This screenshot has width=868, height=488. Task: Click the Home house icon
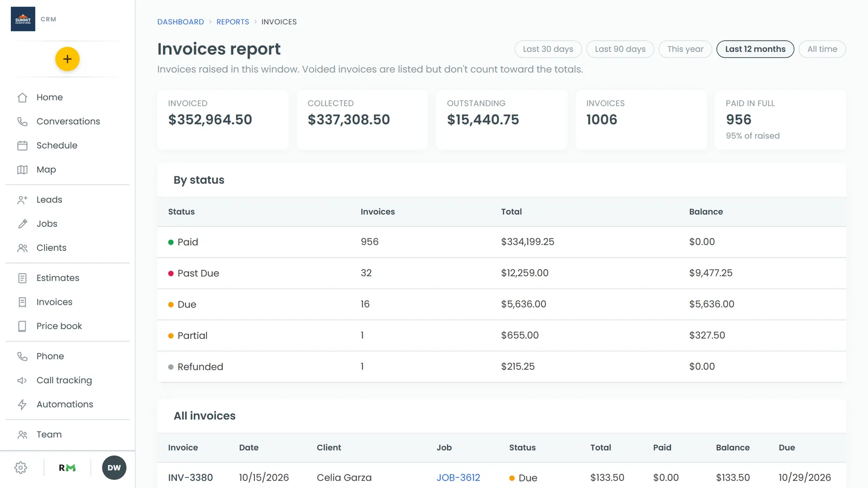[x=22, y=98]
